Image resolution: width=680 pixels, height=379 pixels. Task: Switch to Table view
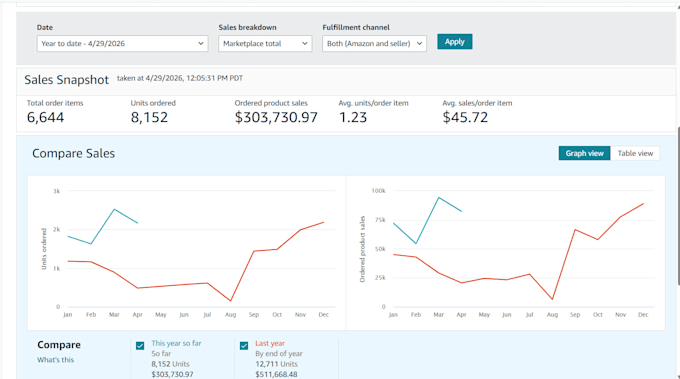(635, 153)
